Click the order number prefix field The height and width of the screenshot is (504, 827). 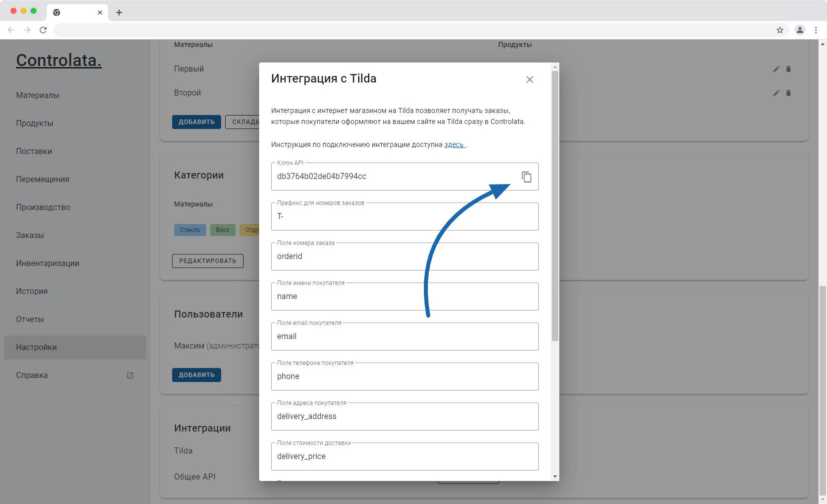(x=405, y=216)
